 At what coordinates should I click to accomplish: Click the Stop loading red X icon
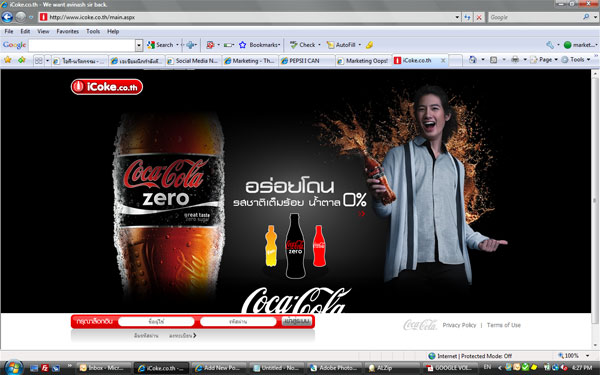click(479, 17)
